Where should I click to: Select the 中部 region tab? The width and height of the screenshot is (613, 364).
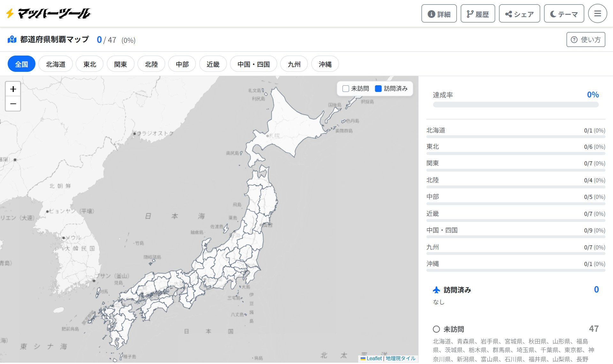click(182, 64)
